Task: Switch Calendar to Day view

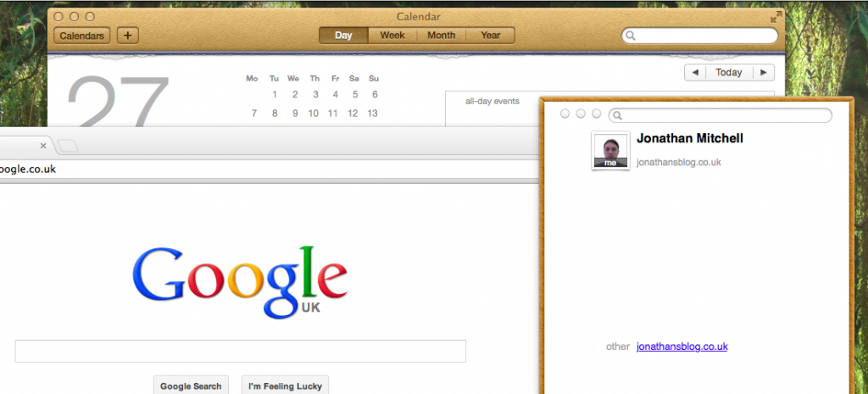Action: [x=343, y=36]
